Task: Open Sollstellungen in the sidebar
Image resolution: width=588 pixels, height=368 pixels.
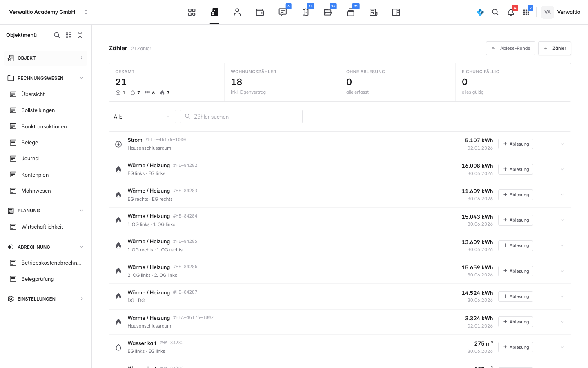Action: pos(46,110)
